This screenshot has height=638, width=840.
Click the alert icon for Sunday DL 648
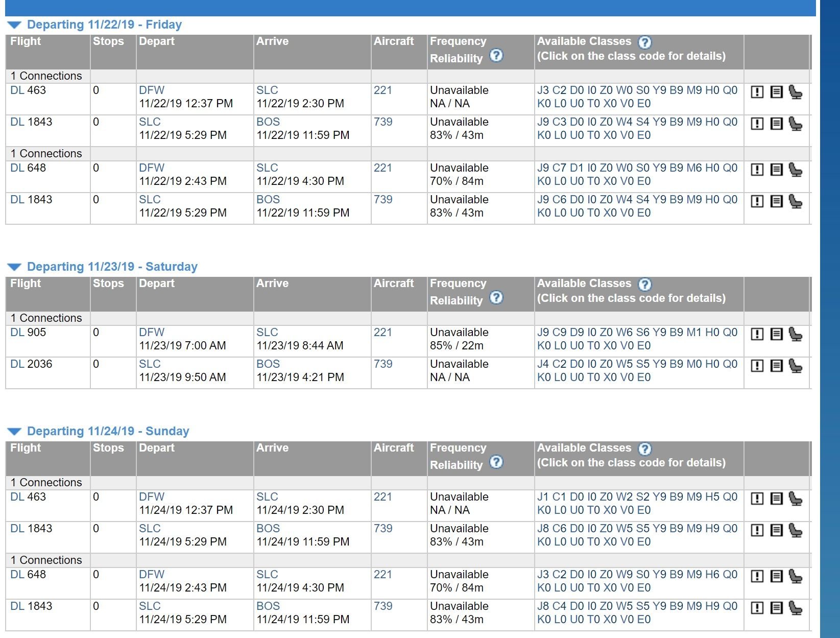pyautogui.click(x=757, y=577)
